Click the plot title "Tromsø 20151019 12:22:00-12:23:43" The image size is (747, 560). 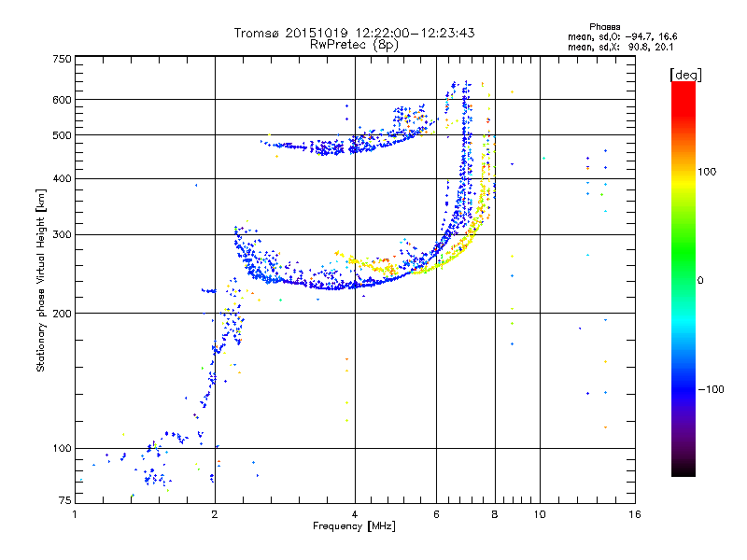(354, 33)
